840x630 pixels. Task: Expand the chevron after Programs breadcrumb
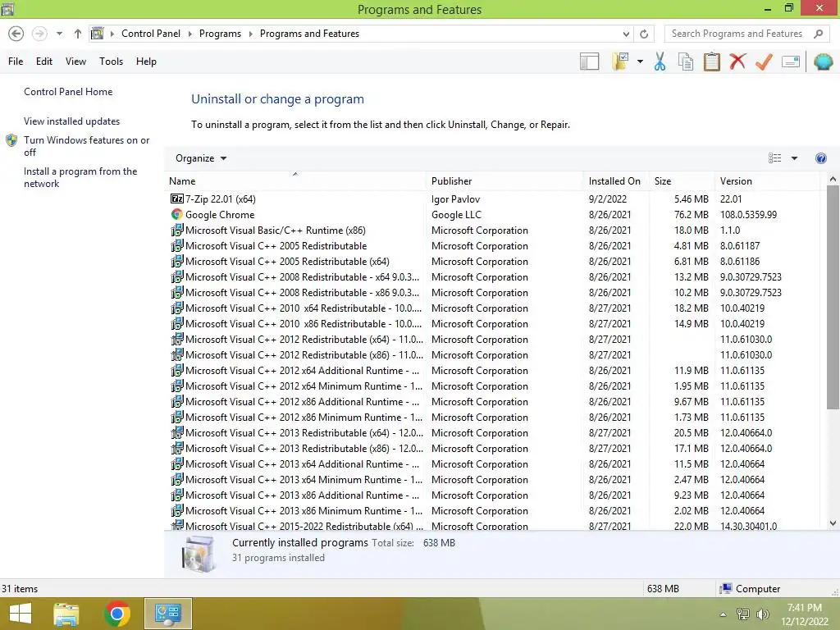pyautogui.click(x=250, y=34)
